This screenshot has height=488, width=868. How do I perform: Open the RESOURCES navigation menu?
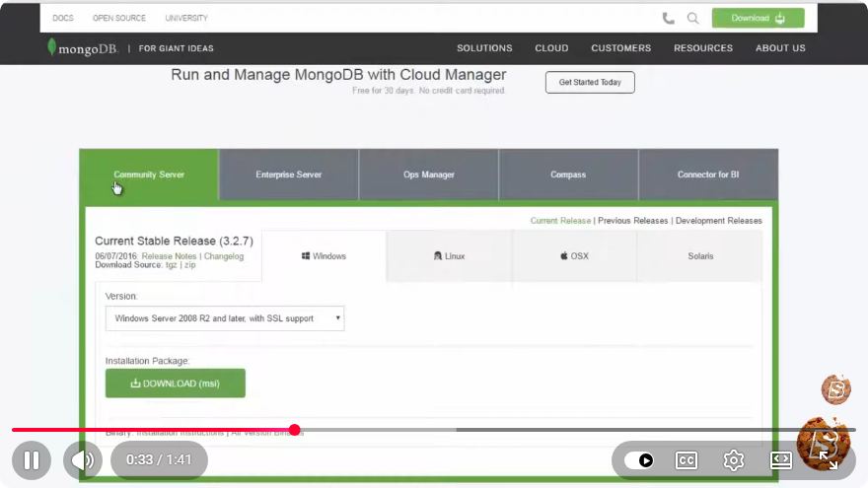(703, 48)
